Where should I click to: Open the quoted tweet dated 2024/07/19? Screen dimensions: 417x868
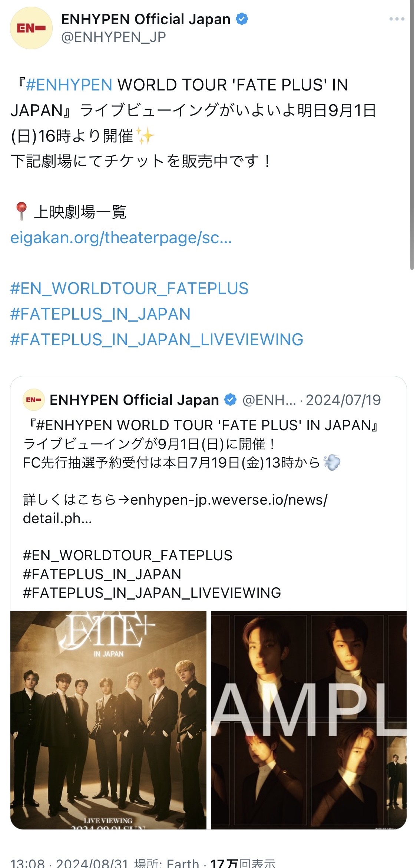(x=208, y=493)
